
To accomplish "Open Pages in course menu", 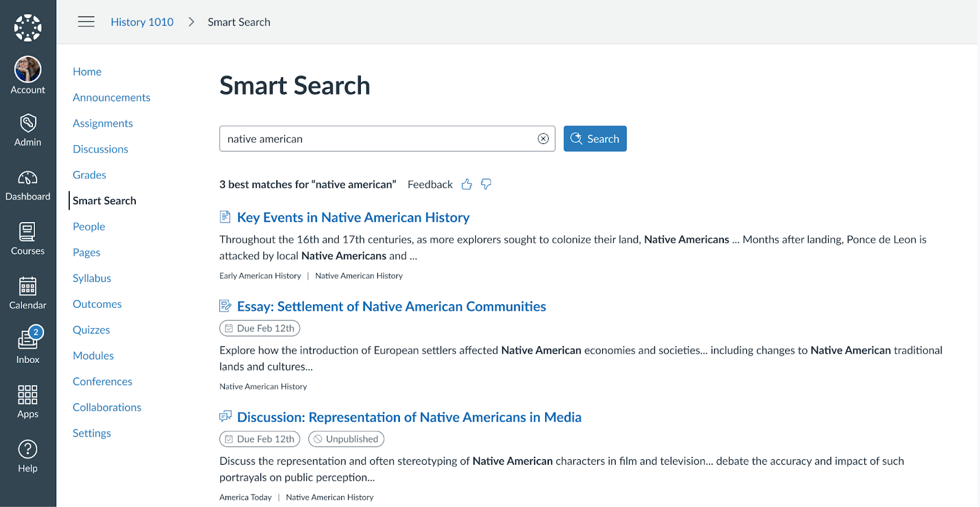I will click(x=86, y=252).
